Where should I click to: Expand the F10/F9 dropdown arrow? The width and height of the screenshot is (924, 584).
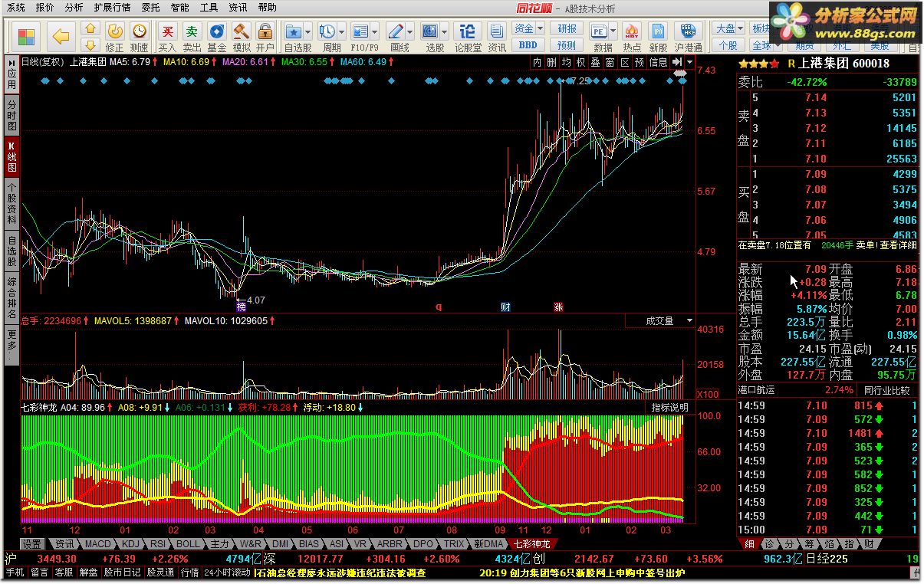(375, 33)
